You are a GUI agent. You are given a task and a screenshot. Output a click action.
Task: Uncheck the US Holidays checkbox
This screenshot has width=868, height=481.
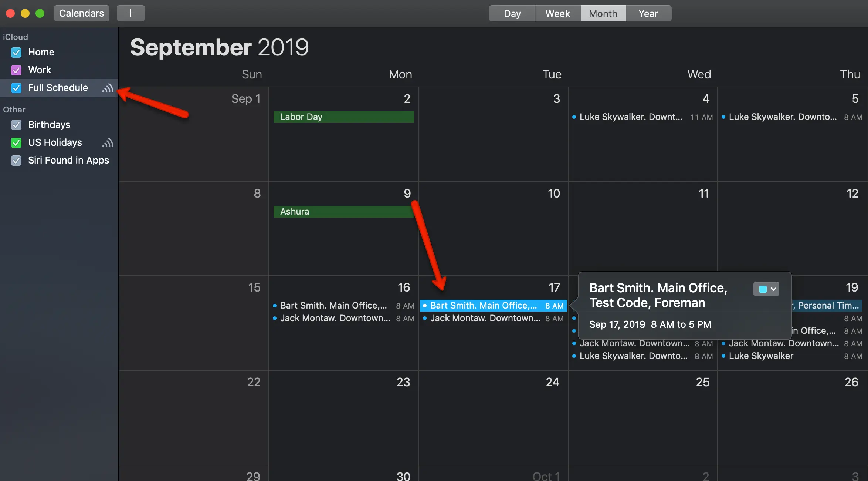(x=16, y=143)
